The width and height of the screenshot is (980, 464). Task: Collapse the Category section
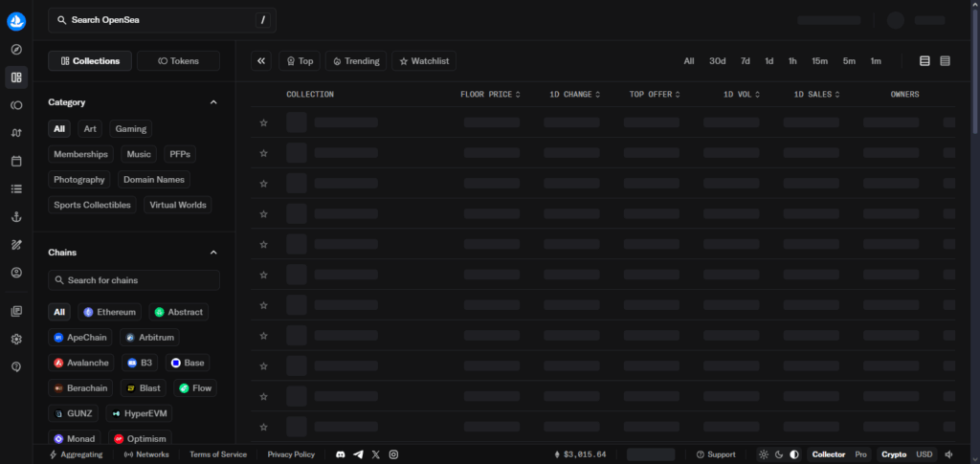213,102
